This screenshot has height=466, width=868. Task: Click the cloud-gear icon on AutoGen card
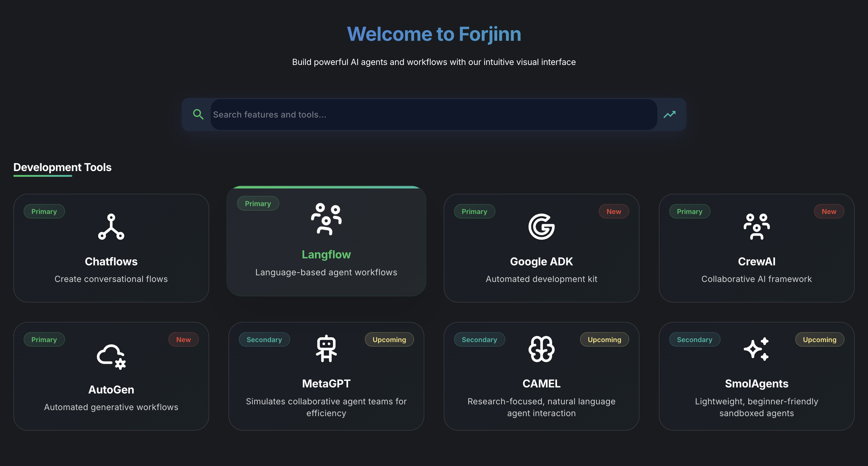pyautogui.click(x=111, y=356)
